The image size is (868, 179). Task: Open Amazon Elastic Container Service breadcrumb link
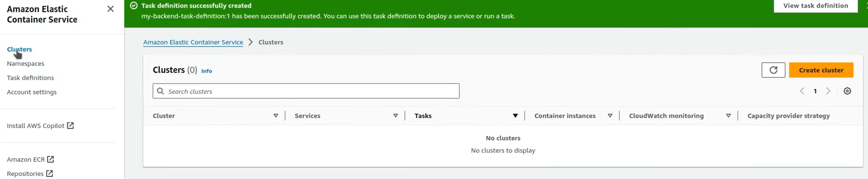coord(193,42)
